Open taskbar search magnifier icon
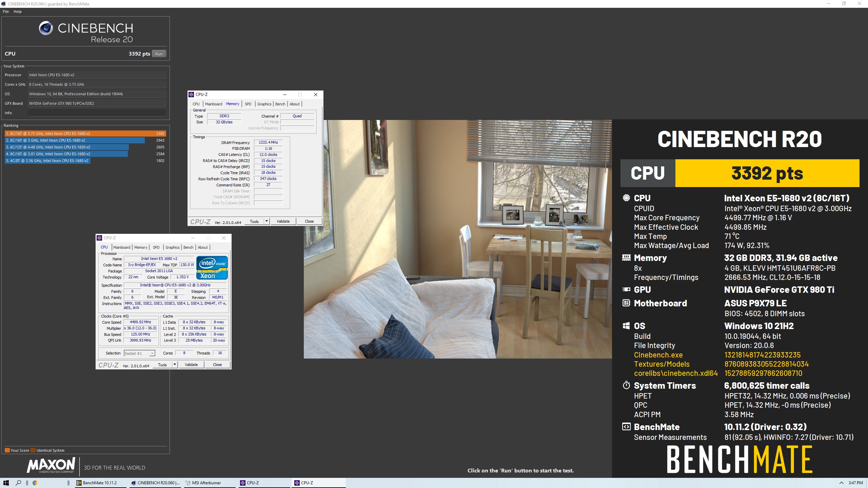 pos(19,483)
